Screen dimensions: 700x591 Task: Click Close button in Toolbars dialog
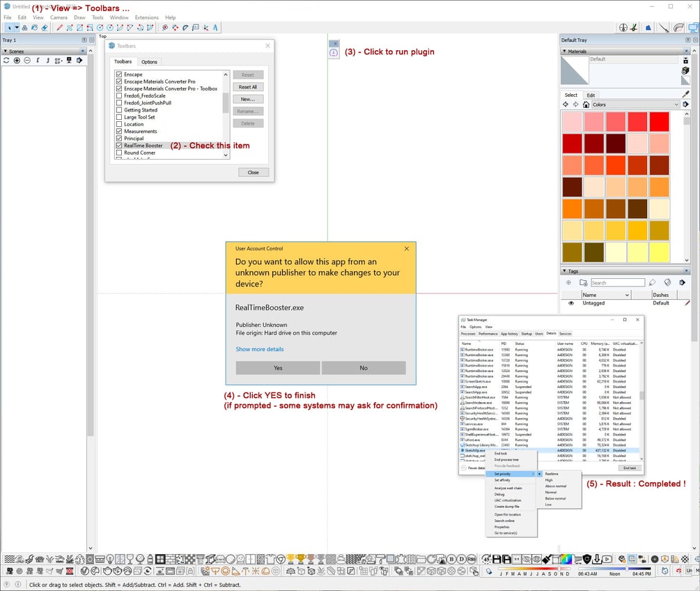coord(253,172)
